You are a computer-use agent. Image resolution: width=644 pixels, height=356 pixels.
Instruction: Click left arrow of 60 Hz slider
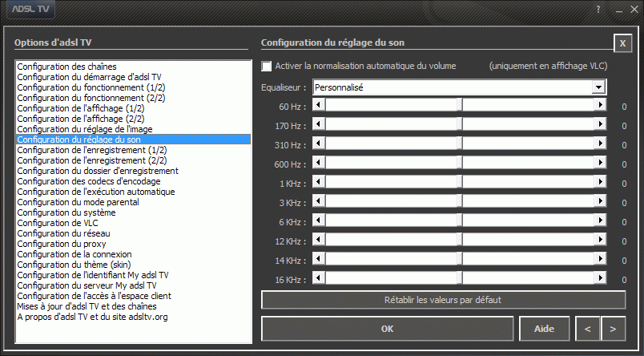coord(318,105)
